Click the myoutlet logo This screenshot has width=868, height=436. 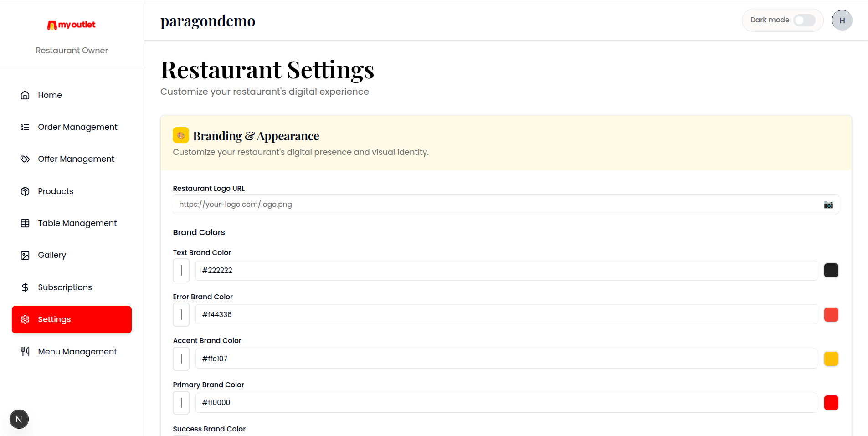click(x=72, y=25)
